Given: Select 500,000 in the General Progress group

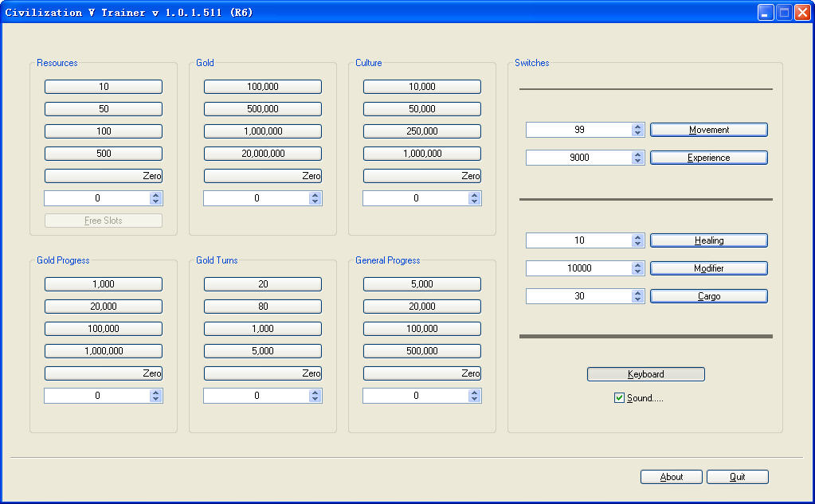Looking at the screenshot, I should (x=422, y=351).
